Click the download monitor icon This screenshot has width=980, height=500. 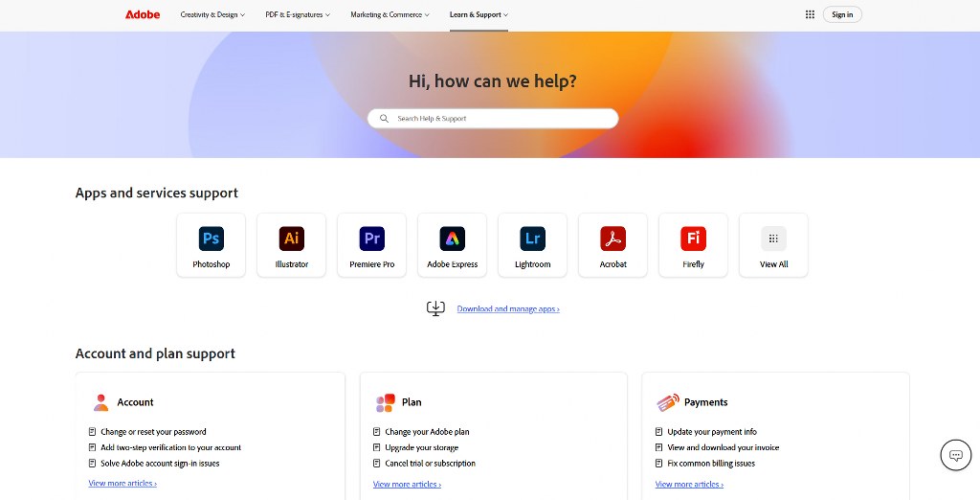[435, 308]
